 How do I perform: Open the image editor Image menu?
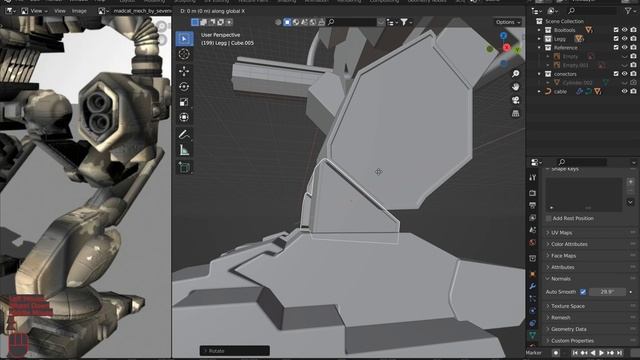click(x=79, y=11)
